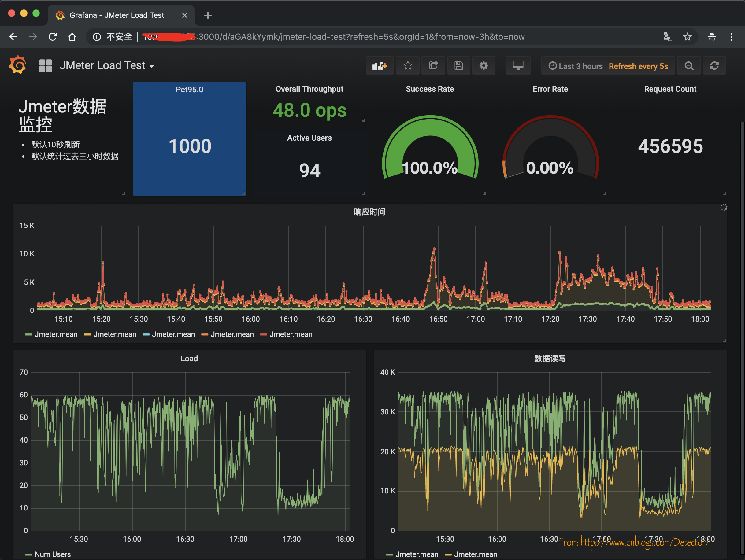Click the Grafana logo icon top left
The height and width of the screenshot is (560, 745).
point(18,65)
